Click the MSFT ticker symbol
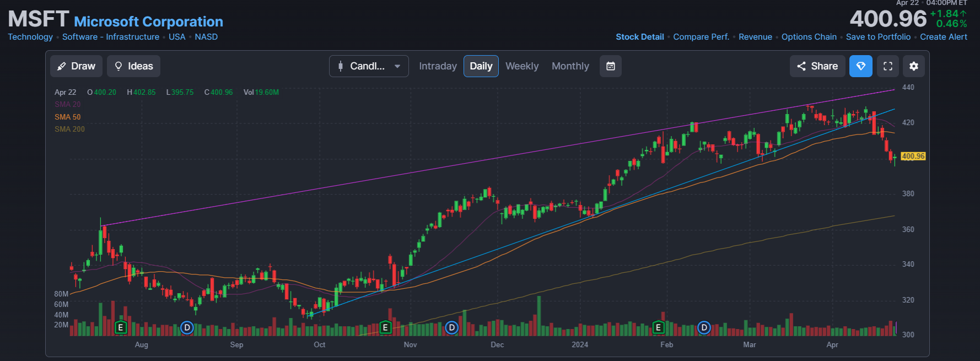 (38, 19)
